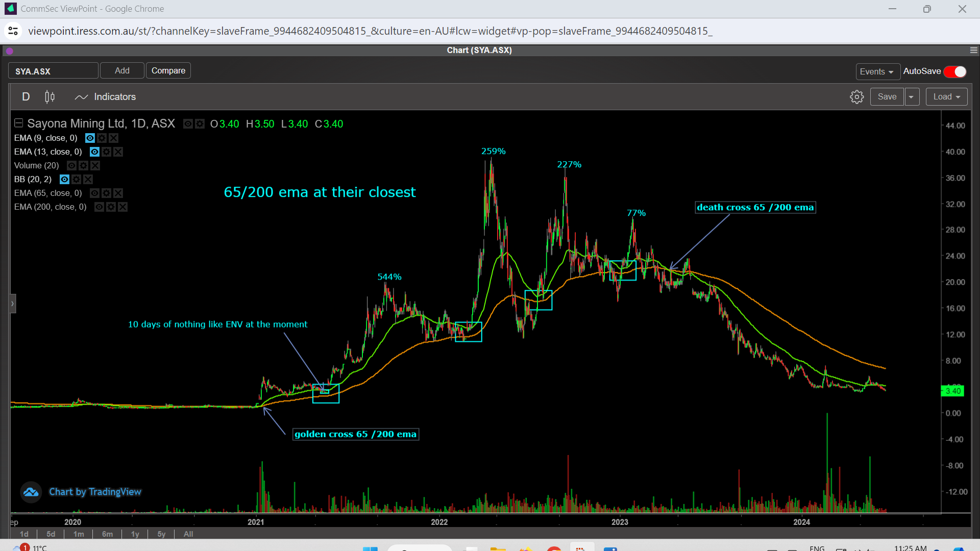Expand the left side panel arrow
Screen dimensions: 980x551
(13, 304)
